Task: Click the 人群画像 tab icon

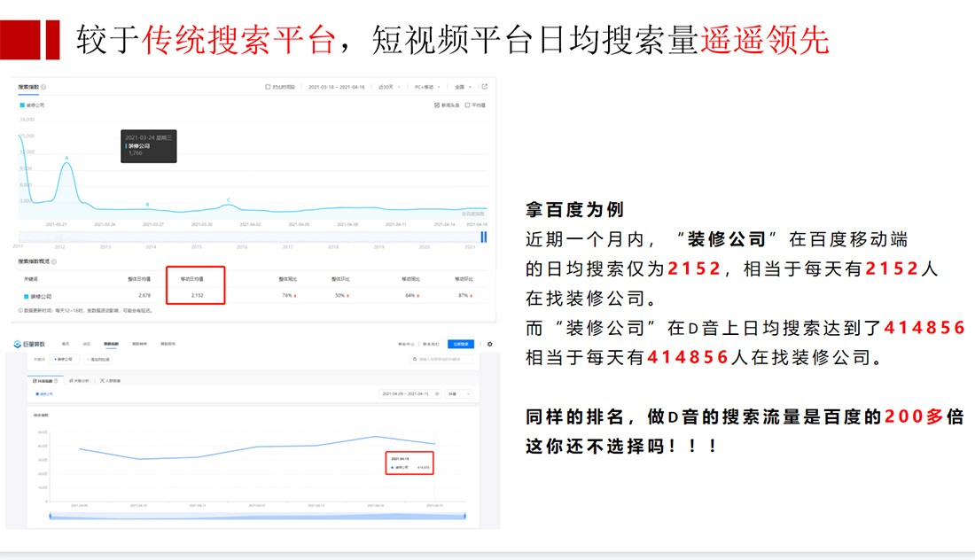Action: click(102, 380)
